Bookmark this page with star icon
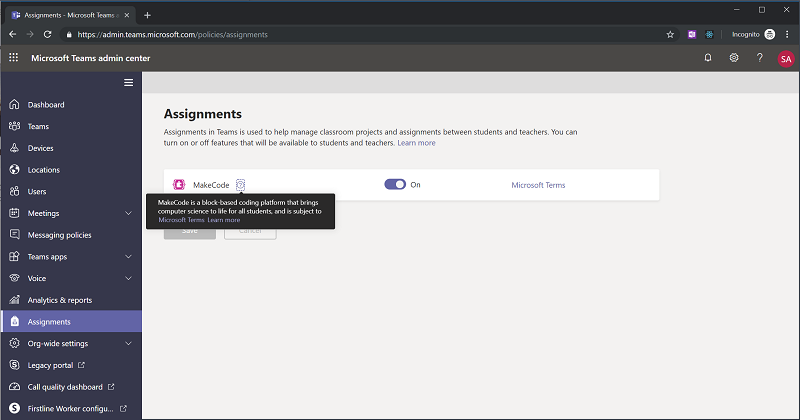This screenshot has width=800, height=420. click(x=670, y=34)
